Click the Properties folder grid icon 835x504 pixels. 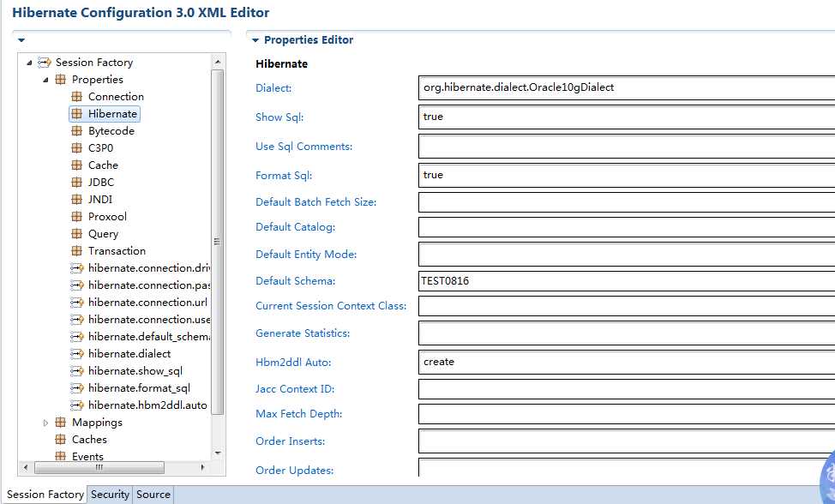61,80
